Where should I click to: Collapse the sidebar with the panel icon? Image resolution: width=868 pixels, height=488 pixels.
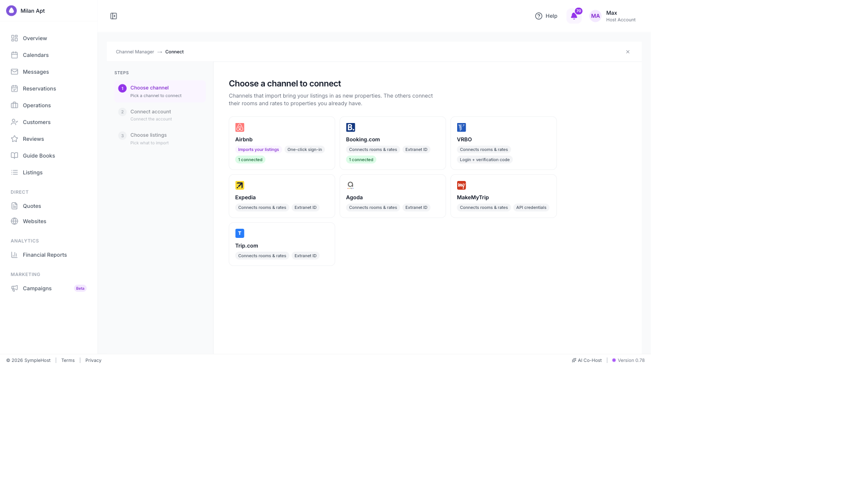click(114, 16)
